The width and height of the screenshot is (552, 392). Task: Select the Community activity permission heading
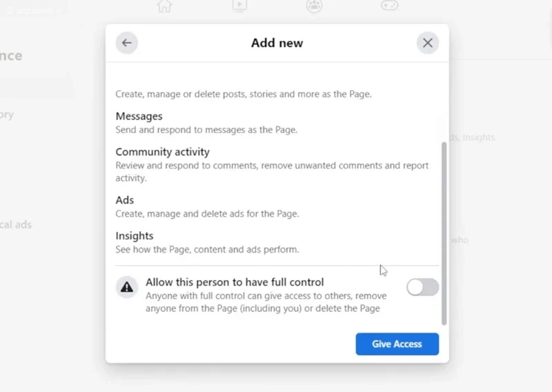point(163,152)
